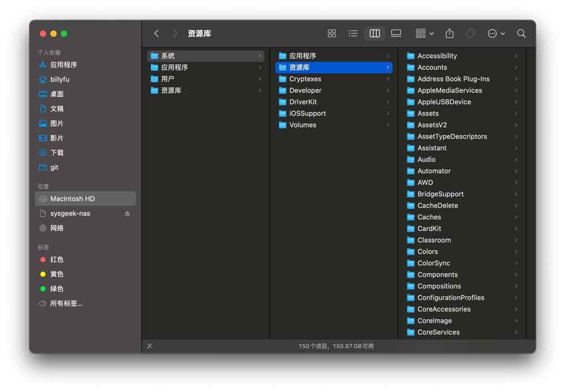Open the git folder in sidebar
The width and height of the screenshot is (565, 392).
coord(54,167)
